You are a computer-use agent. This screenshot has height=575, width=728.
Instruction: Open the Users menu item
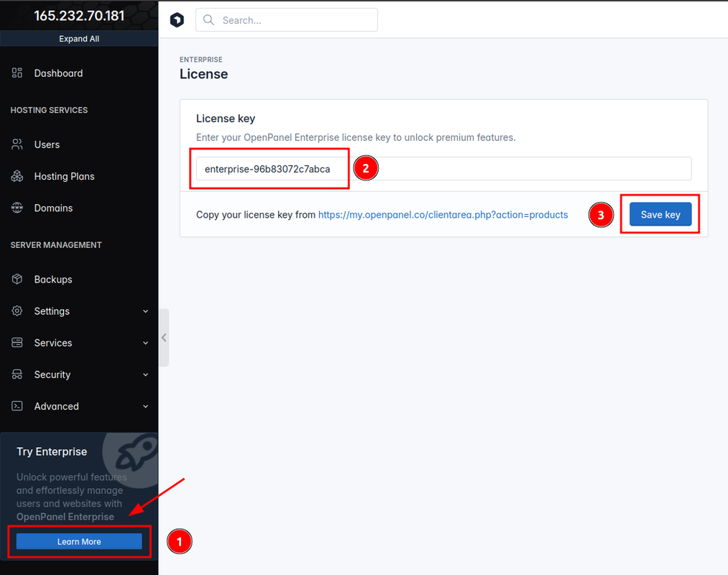point(79,144)
